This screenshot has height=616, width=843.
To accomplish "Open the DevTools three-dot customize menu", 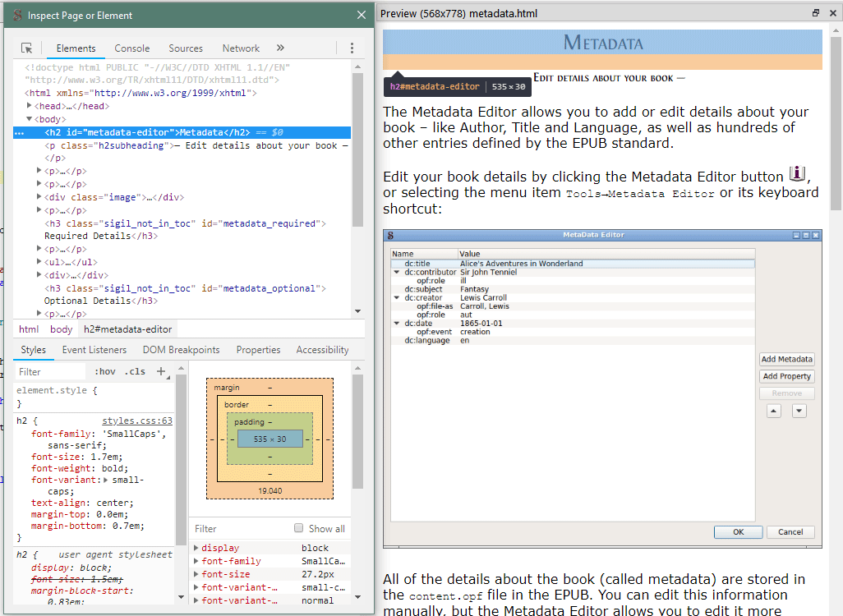I will point(352,48).
